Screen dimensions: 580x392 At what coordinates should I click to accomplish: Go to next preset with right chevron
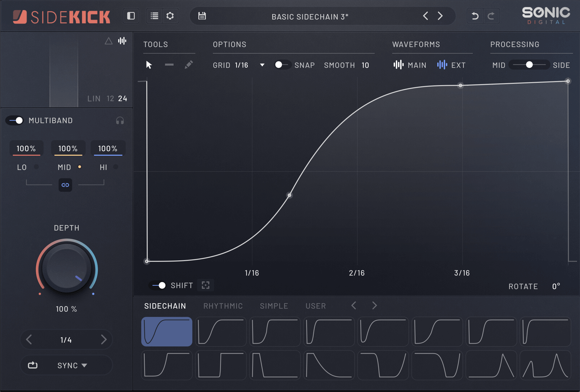tap(440, 16)
